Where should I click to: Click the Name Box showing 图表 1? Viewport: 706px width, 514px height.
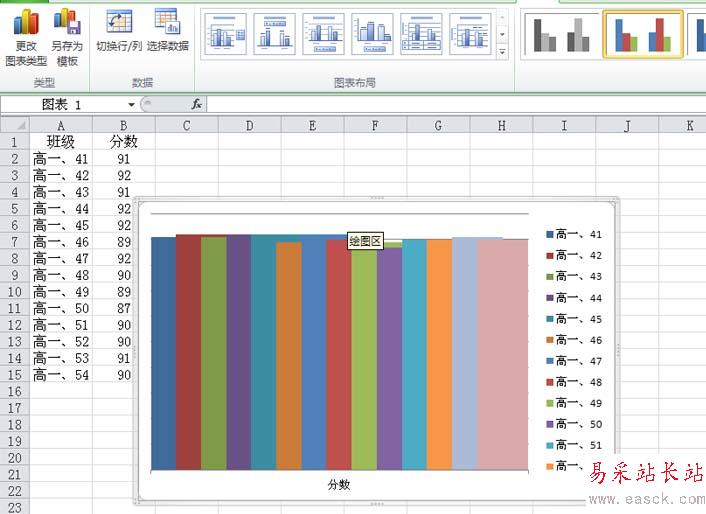(64, 105)
